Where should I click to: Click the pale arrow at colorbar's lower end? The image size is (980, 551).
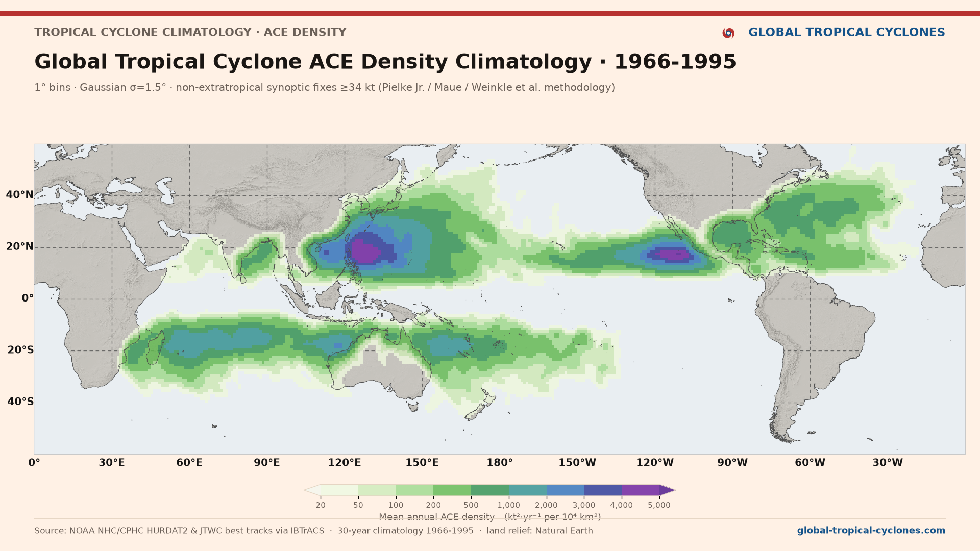(x=312, y=490)
